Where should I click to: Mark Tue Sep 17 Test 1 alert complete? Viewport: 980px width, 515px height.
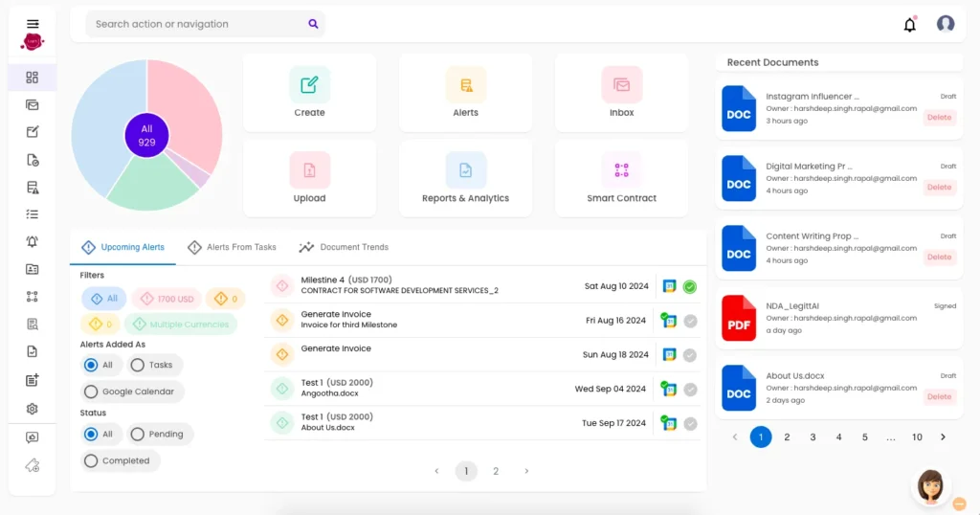(690, 423)
